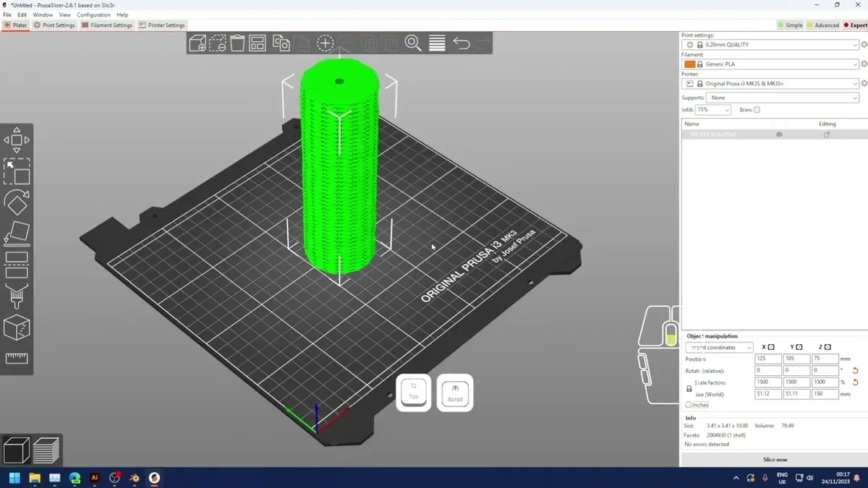Click the Delete selected (dashed cube minus) icon
The image size is (868, 488).
click(217, 43)
